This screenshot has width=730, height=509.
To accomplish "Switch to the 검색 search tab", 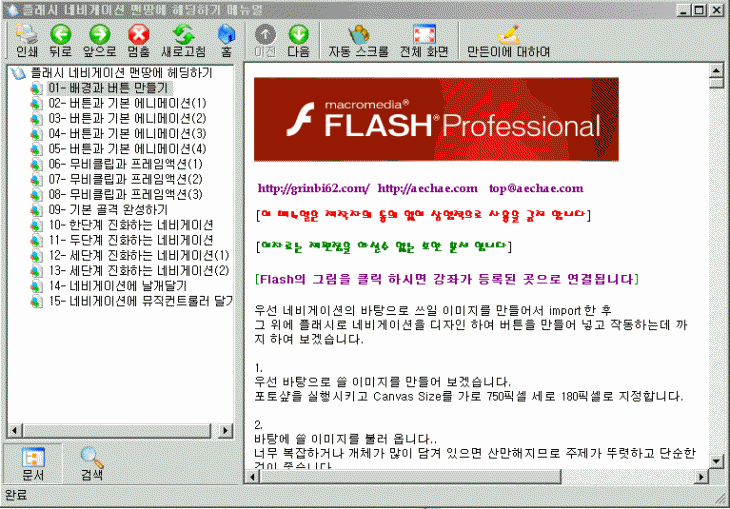I will point(92,464).
